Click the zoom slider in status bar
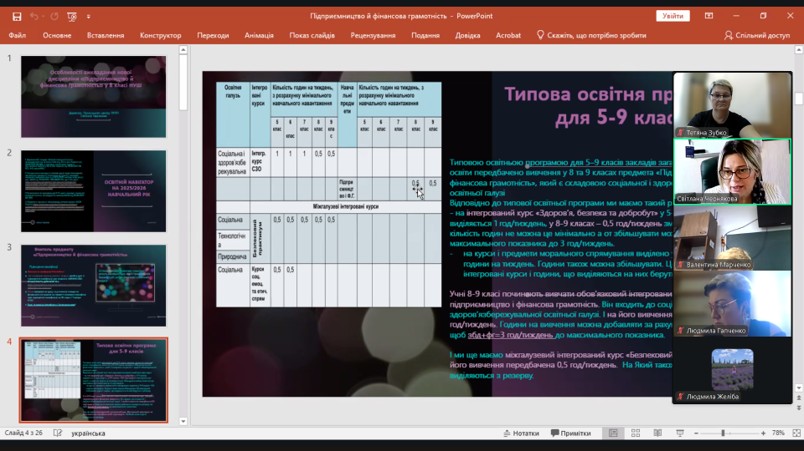Screen dimensions: 804x451 click(723, 433)
